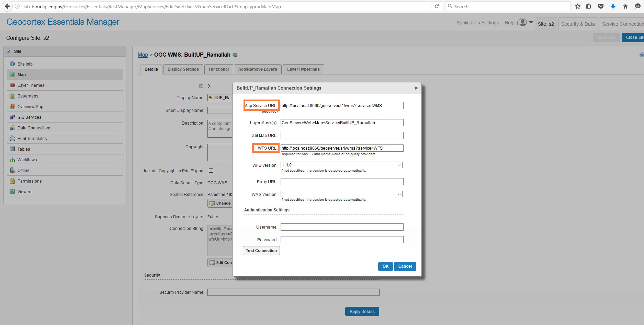The image size is (644, 325).
Task: Click the Offline icon
Action: pos(12,170)
